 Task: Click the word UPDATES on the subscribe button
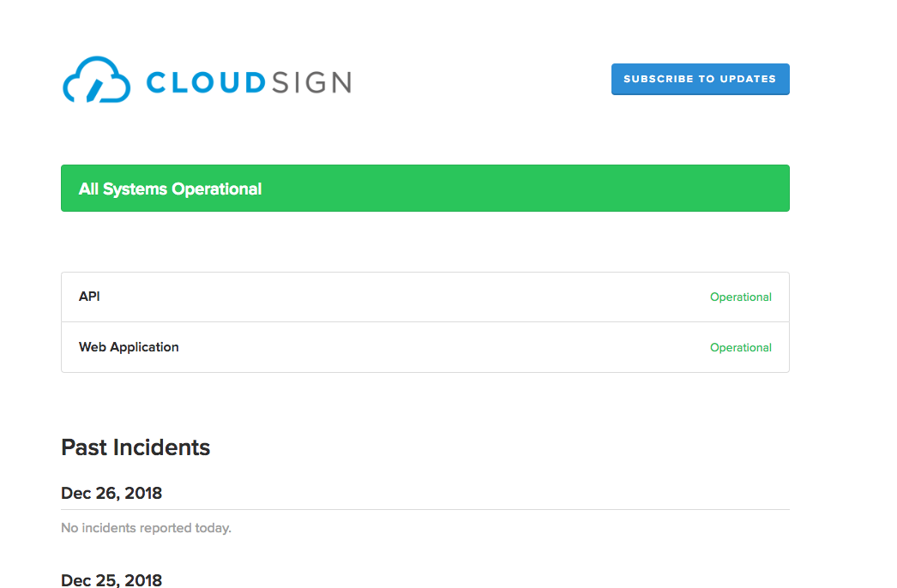pyautogui.click(x=748, y=79)
